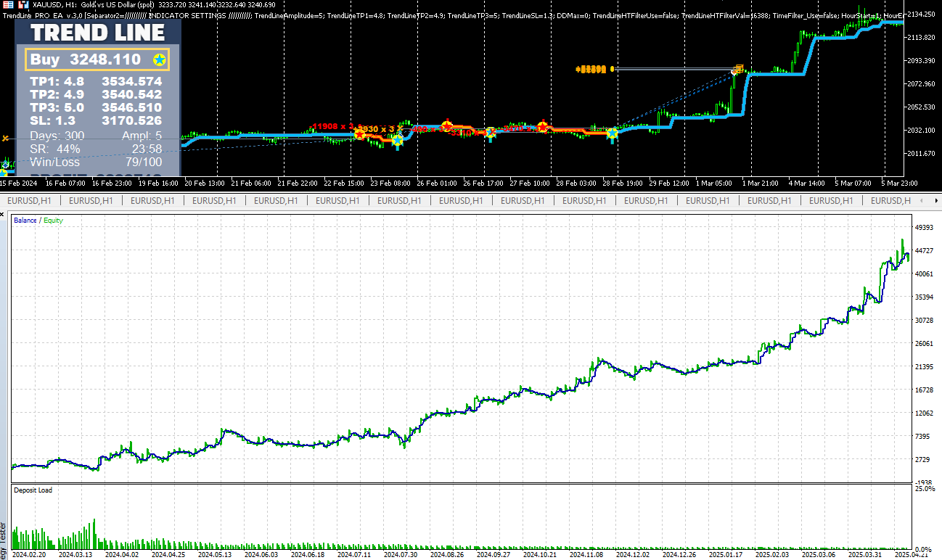
Task: Click the Equity legend label
Action: click(53, 220)
